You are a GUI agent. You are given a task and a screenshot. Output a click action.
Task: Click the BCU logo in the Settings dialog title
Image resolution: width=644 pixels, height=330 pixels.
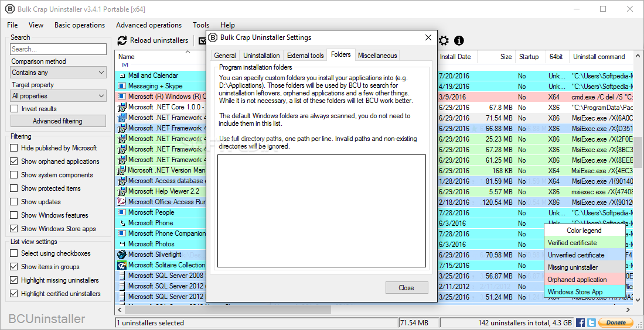tap(213, 37)
